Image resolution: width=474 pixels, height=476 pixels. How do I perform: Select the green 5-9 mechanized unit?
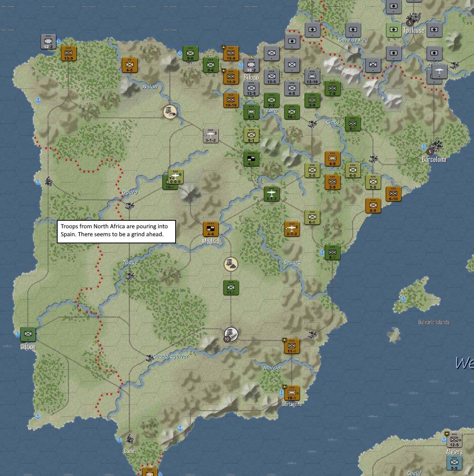312,100
